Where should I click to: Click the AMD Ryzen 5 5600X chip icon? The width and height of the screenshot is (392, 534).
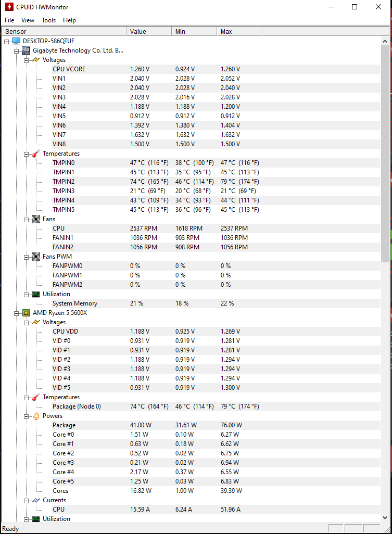click(x=26, y=313)
